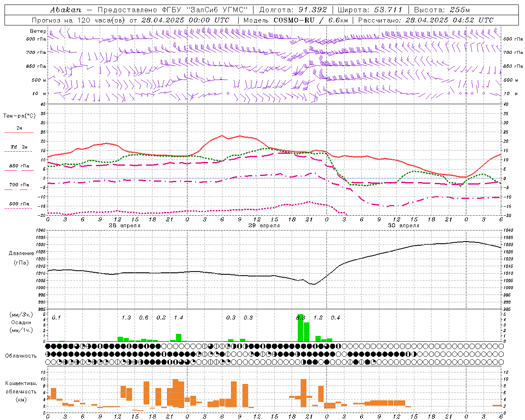Screen dimensions: 525x420
Task: Select the date label "28 апреля"
Action: click(124, 226)
